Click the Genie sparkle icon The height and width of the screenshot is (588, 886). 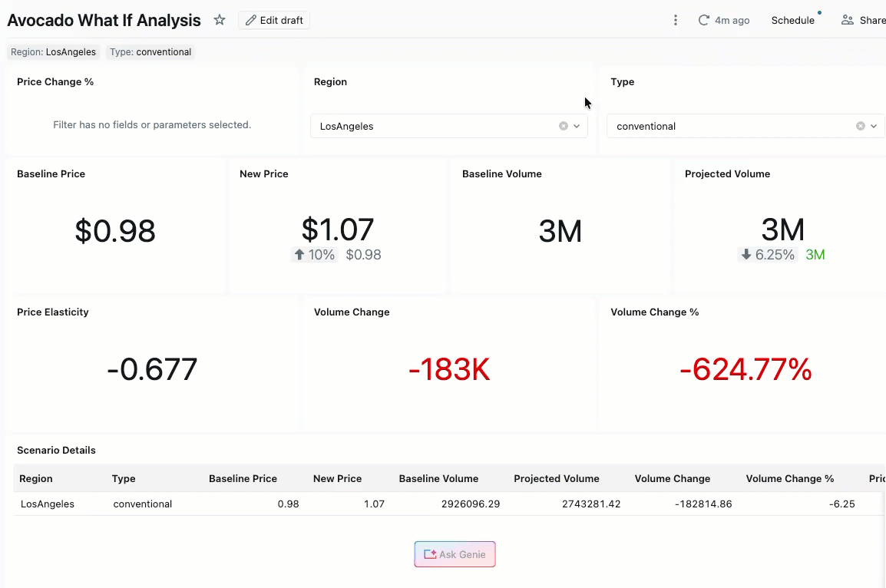(433, 553)
